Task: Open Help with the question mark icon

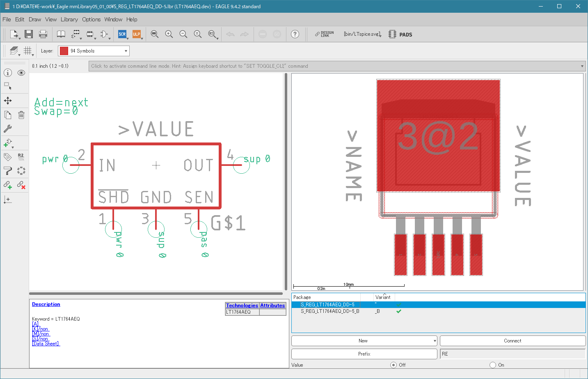Action: (295, 34)
